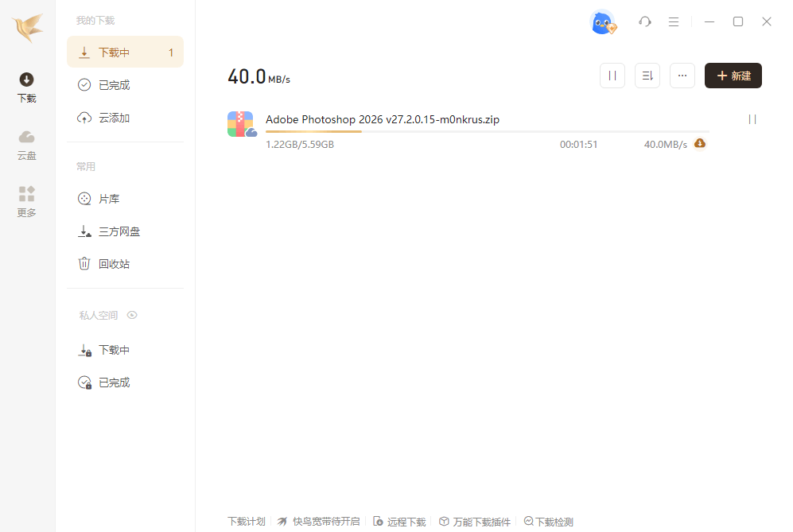The image size is (793, 532).
Task: Click the 新建 new download button
Action: [733, 76]
